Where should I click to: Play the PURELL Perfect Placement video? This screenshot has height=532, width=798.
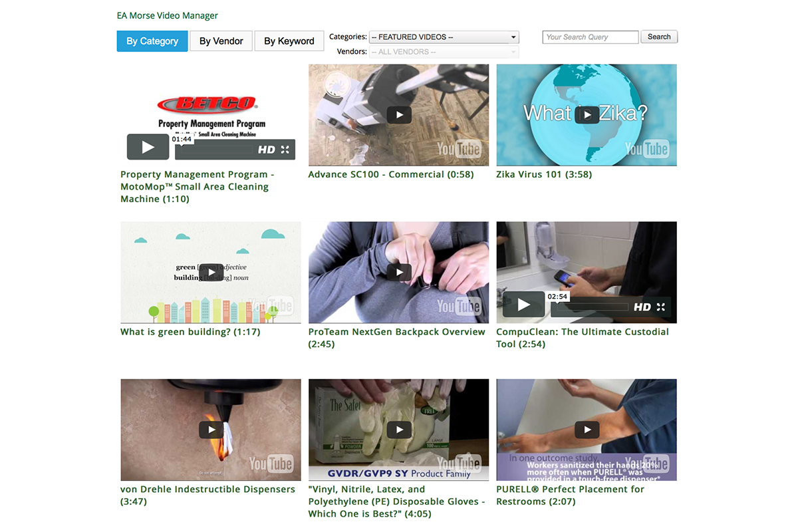pos(587,430)
